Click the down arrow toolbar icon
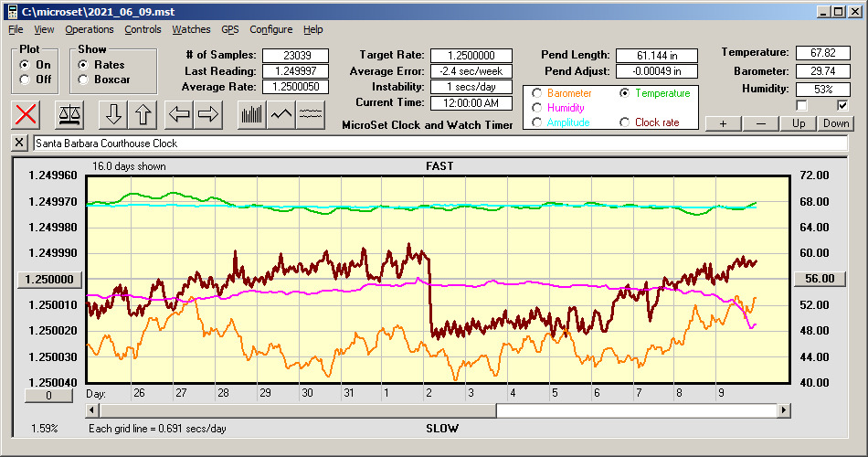868x457 pixels. click(113, 114)
